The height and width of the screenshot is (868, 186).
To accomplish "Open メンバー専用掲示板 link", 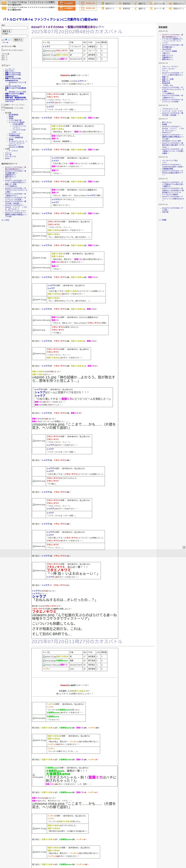I will pyautogui.click(x=16, y=137).
